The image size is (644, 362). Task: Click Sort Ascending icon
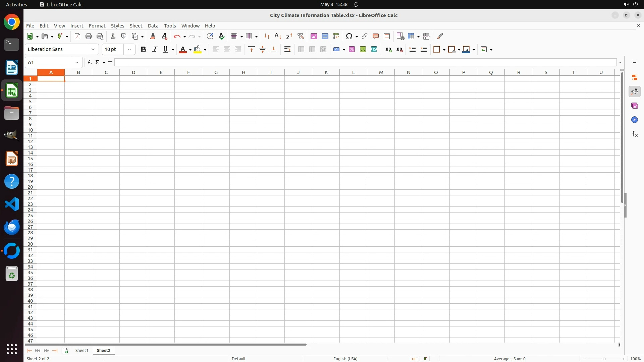tap(278, 36)
